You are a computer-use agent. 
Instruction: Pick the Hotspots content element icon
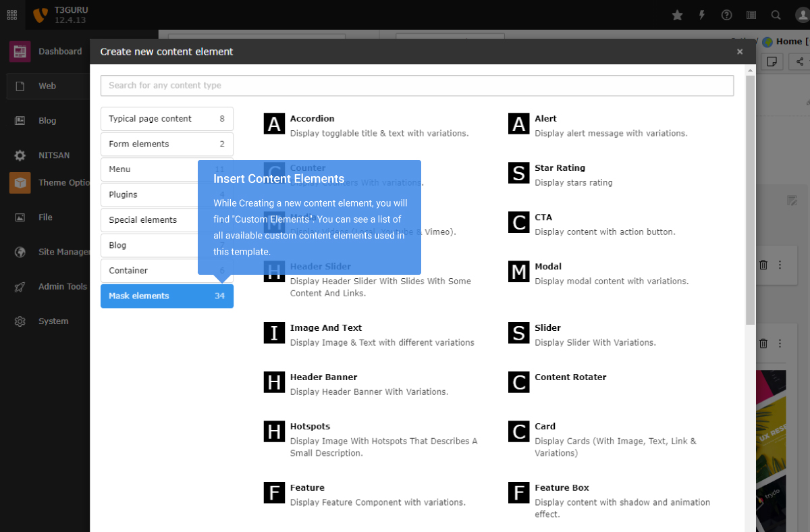point(274,432)
